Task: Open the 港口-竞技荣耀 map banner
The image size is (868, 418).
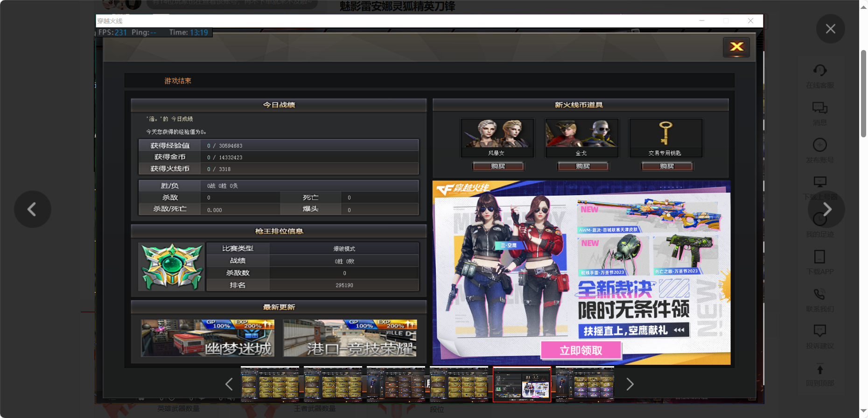Action: (350, 338)
